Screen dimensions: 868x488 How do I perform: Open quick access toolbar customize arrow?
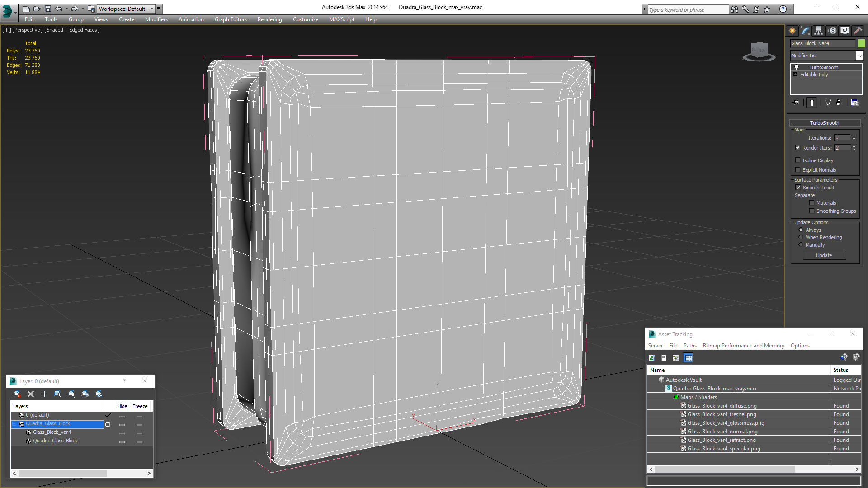[x=159, y=9]
